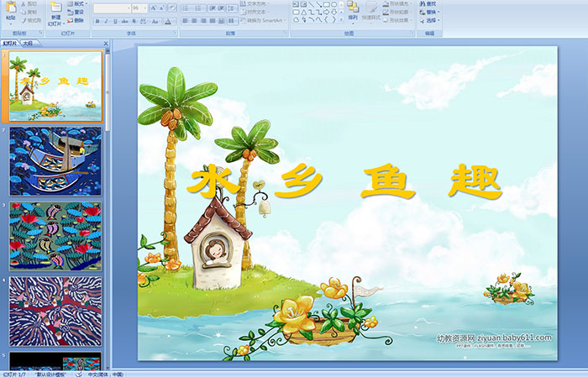Screen dimensions: 588x377
Task: Open the font name combo box
Action: 112,8
